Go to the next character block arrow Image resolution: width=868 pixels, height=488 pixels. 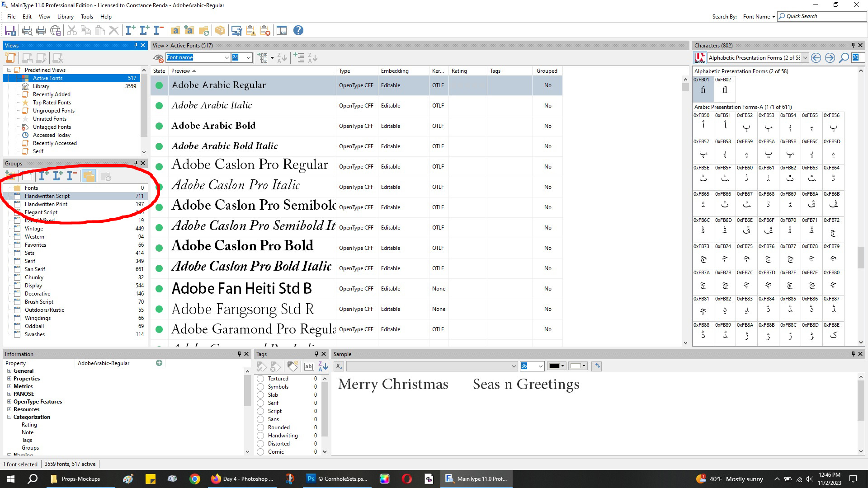pyautogui.click(x=830, y=58)
